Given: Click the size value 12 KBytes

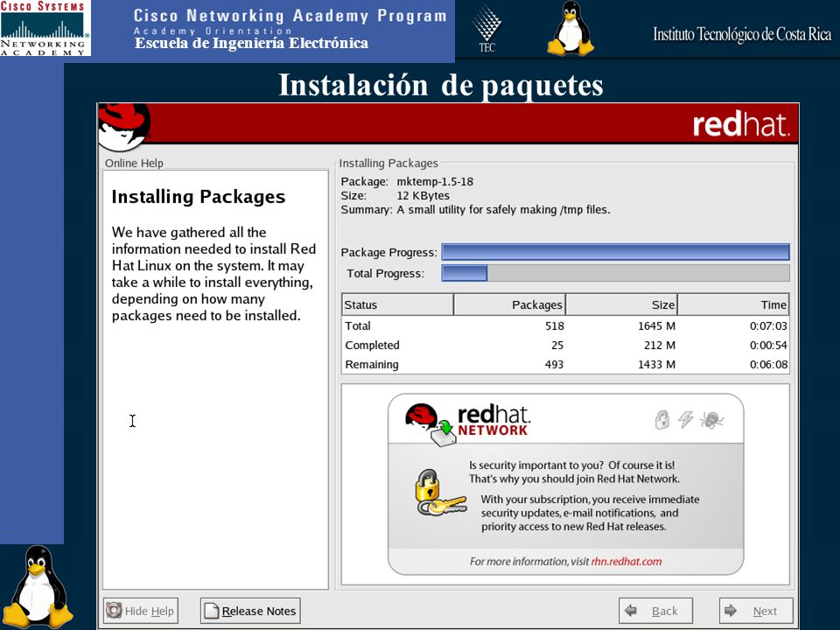Looking at the screenshot, I should (x=423, y=195).
